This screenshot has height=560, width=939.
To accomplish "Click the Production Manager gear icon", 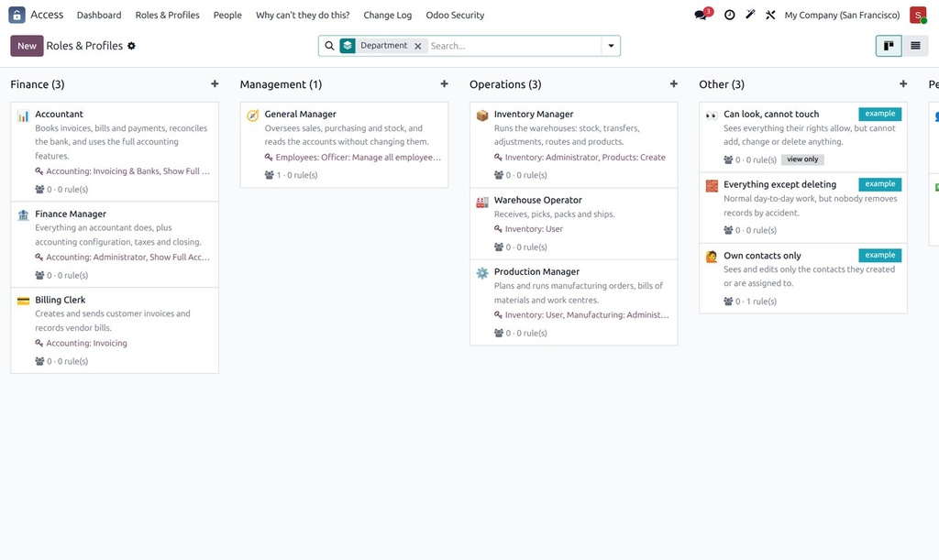I will (x=482, y=273).
